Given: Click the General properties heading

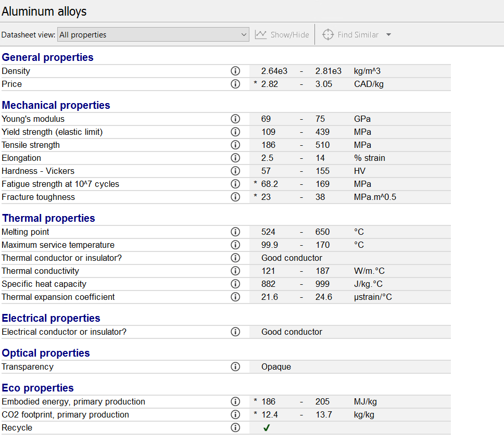Looking at the screenshot, I should tap(47, 57).
